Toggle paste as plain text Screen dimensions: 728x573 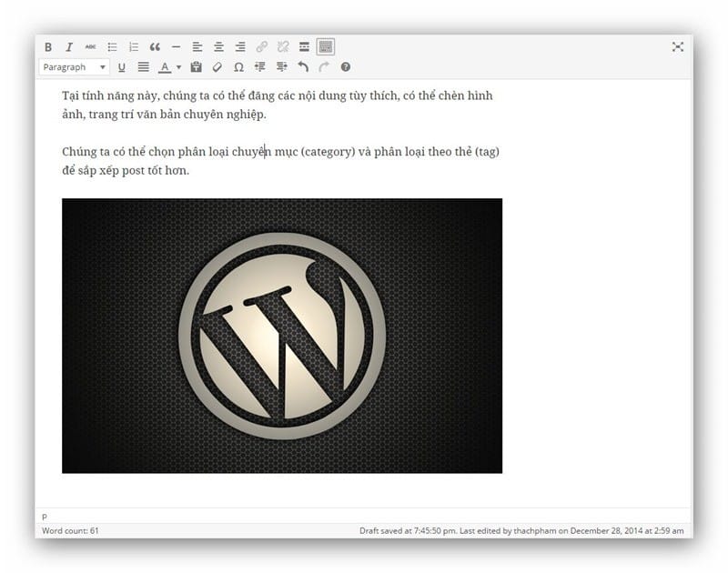[x=196, y=67]
